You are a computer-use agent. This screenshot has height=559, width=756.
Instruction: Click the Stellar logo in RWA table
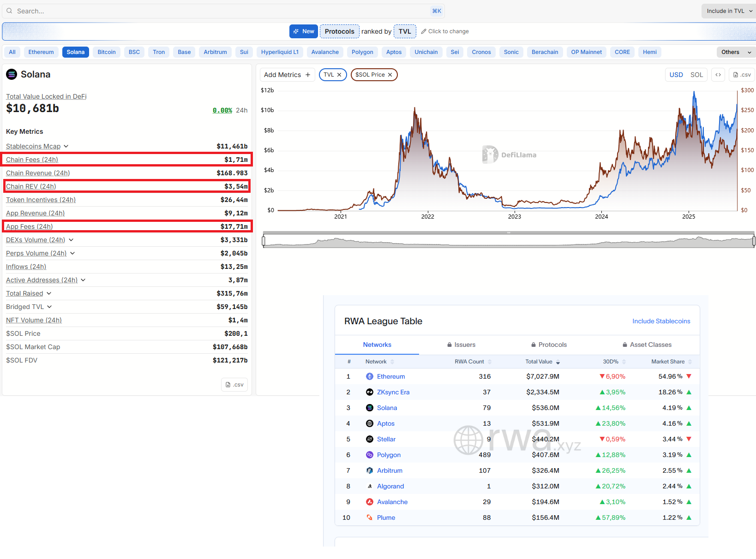click(370, 439)
